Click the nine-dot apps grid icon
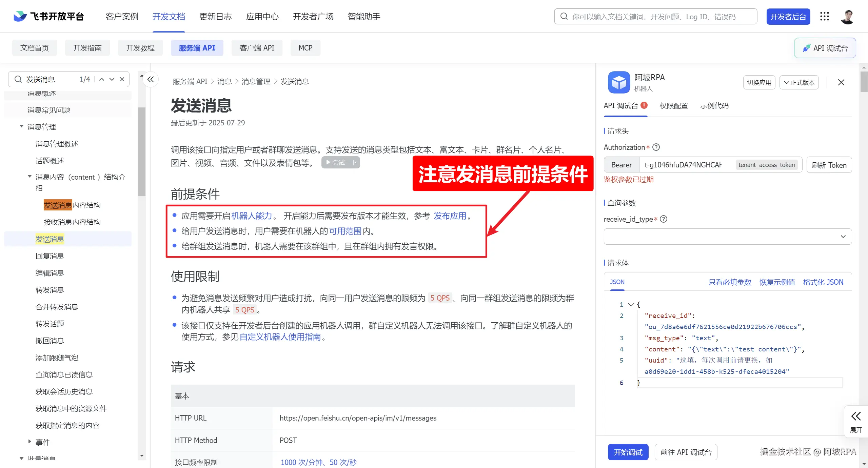 (824, 16)
